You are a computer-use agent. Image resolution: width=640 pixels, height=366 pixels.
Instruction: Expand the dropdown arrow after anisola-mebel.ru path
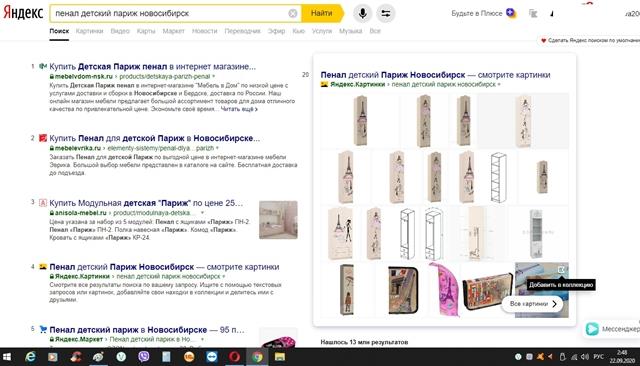[x=202, y=213]
